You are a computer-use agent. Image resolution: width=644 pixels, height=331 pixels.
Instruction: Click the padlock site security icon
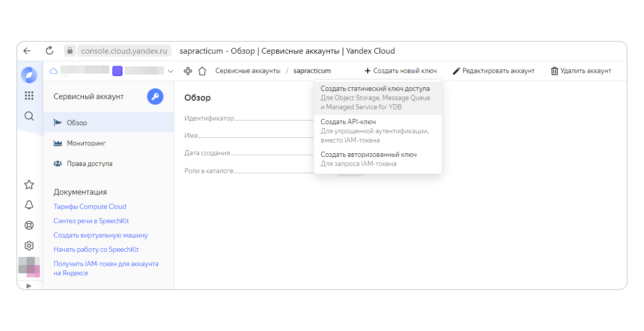point(69,51)
